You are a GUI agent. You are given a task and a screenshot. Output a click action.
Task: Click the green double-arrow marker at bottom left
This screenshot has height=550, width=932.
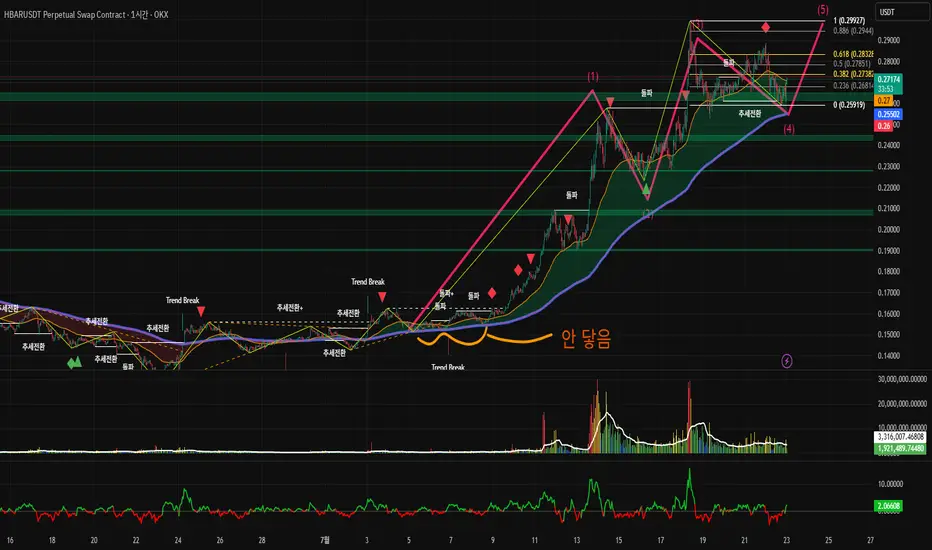pos(74,362)
